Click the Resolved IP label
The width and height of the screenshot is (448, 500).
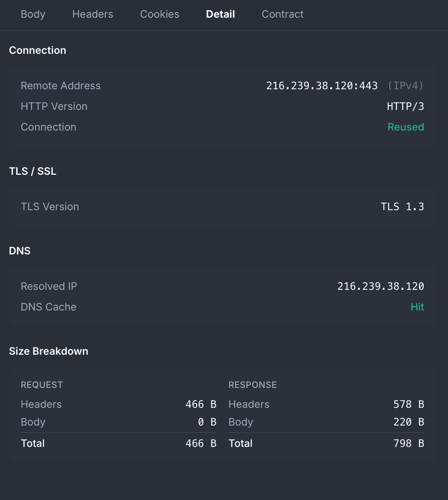point(49,286)
